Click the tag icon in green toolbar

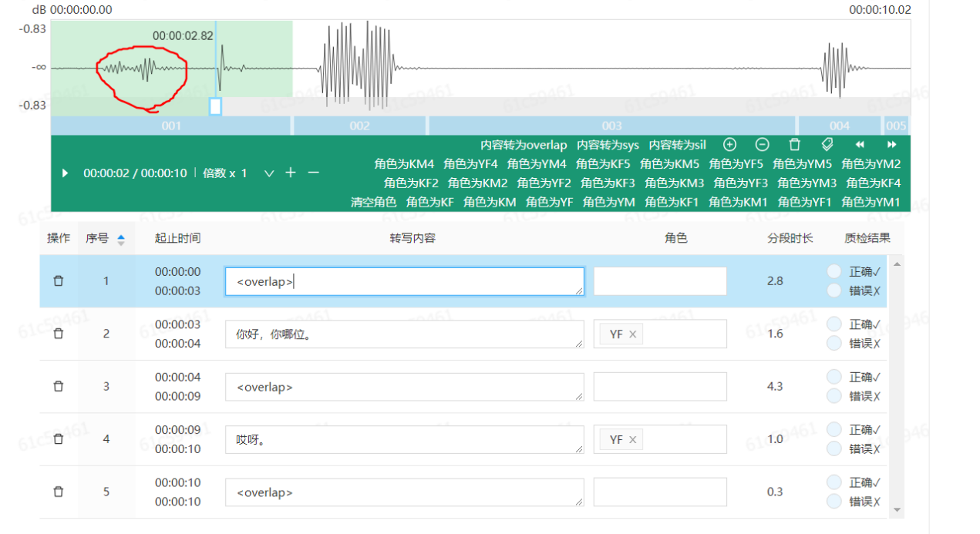(x=827, y=145)
